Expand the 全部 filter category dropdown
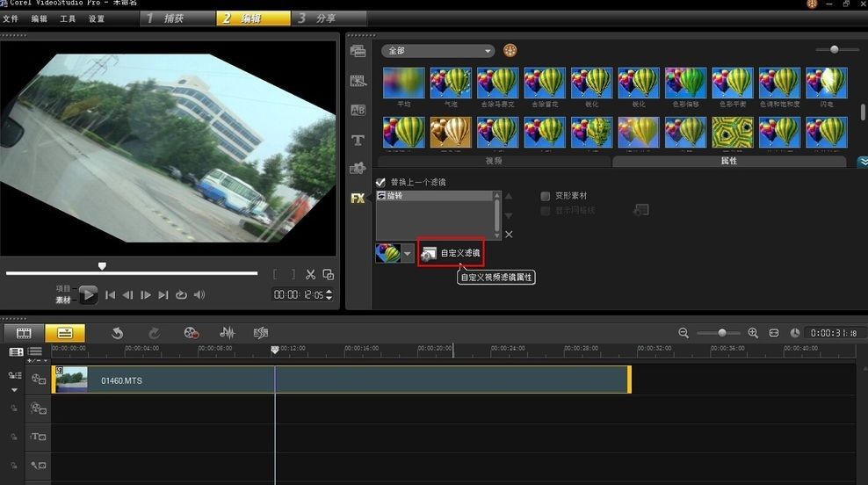The width and height of the screenshot is (868, 485). tap(488, 51)
